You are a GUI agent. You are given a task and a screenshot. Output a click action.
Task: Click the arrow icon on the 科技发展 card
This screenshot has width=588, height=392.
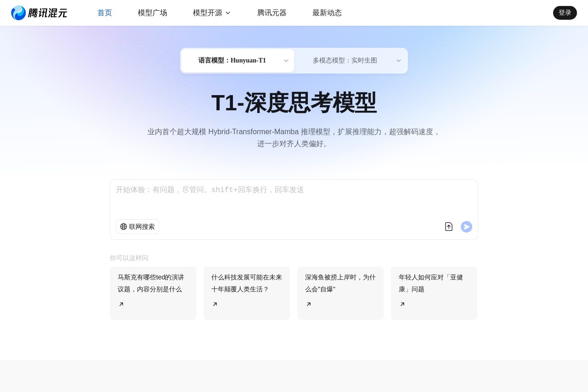[x=215, y=304]
